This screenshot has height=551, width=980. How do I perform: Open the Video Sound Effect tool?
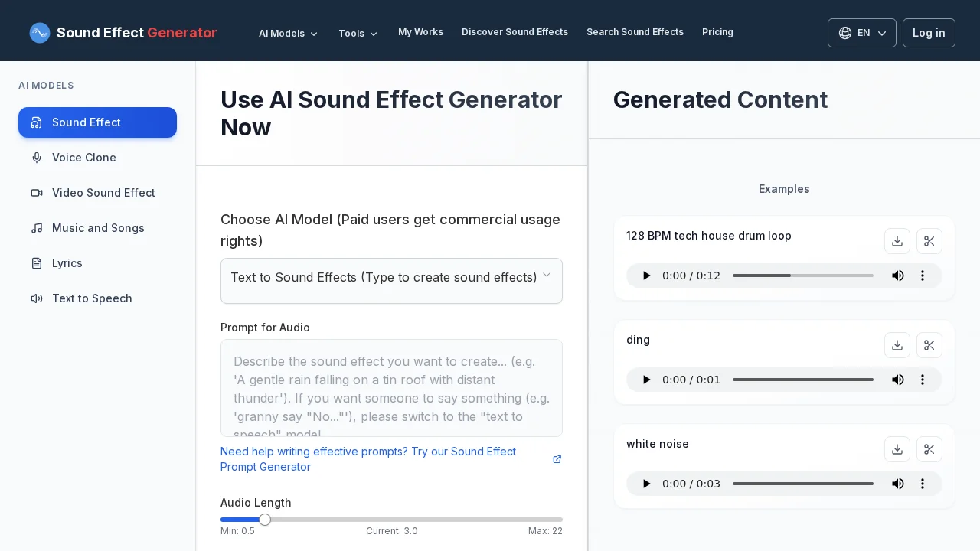point(103,193)
